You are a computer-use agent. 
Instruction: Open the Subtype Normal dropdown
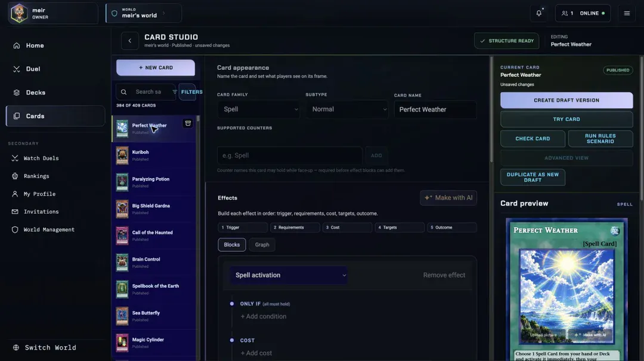tap(348, 110)
